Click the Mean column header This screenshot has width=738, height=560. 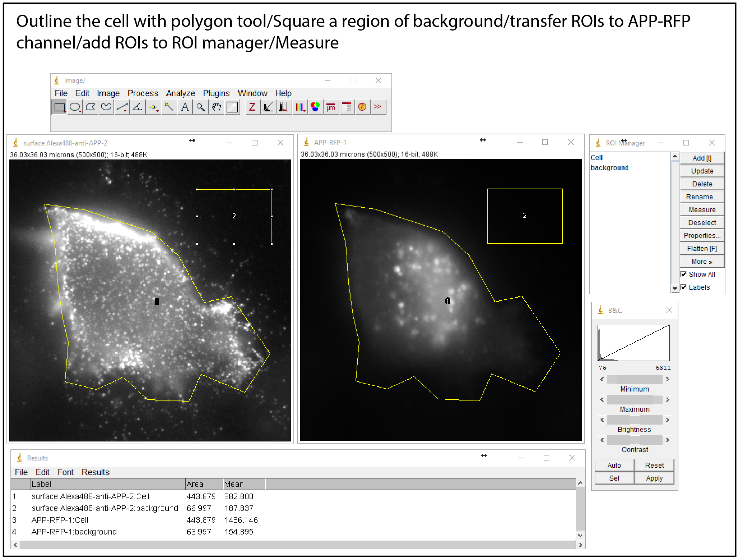pos(244,485)
